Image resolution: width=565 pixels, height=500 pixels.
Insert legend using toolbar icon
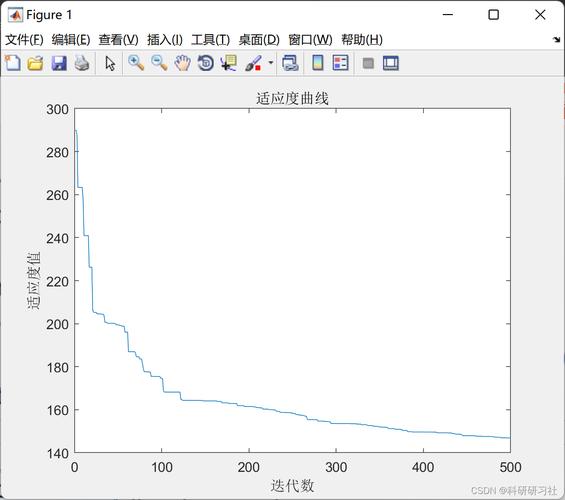click(x=341, y=63)
